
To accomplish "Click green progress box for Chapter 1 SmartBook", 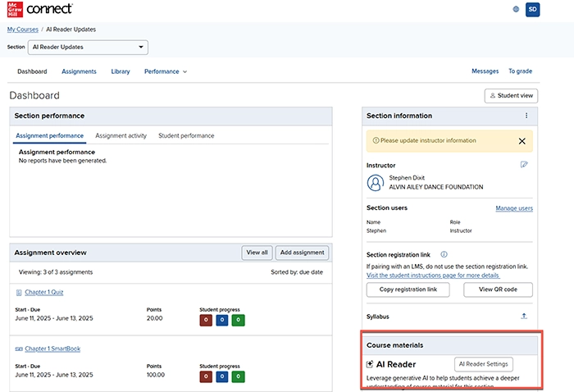I will [239, 376].
